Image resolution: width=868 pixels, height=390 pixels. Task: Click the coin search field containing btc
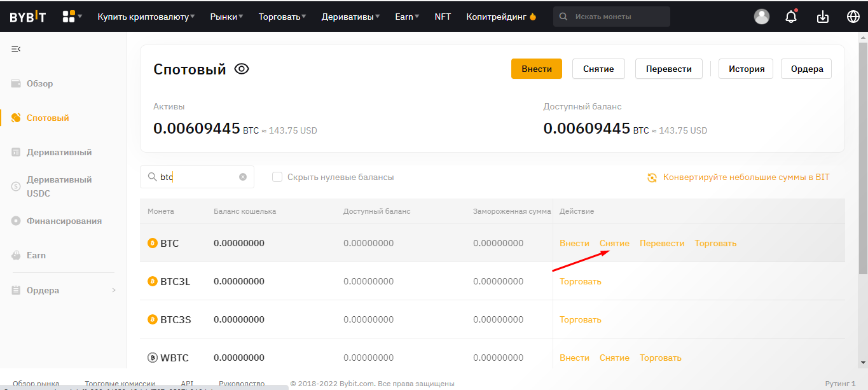tap(197, 177)
